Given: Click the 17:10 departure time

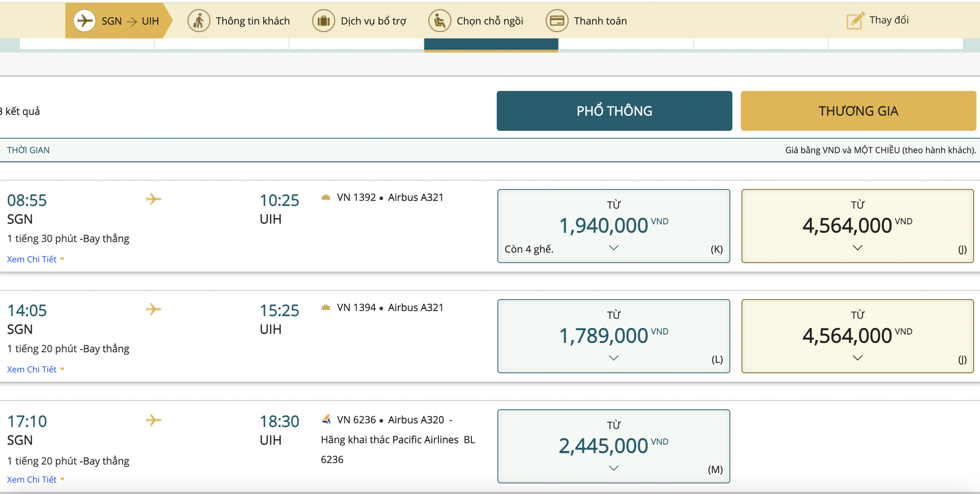Looking at the screenshot, I should tap(27, 421).
